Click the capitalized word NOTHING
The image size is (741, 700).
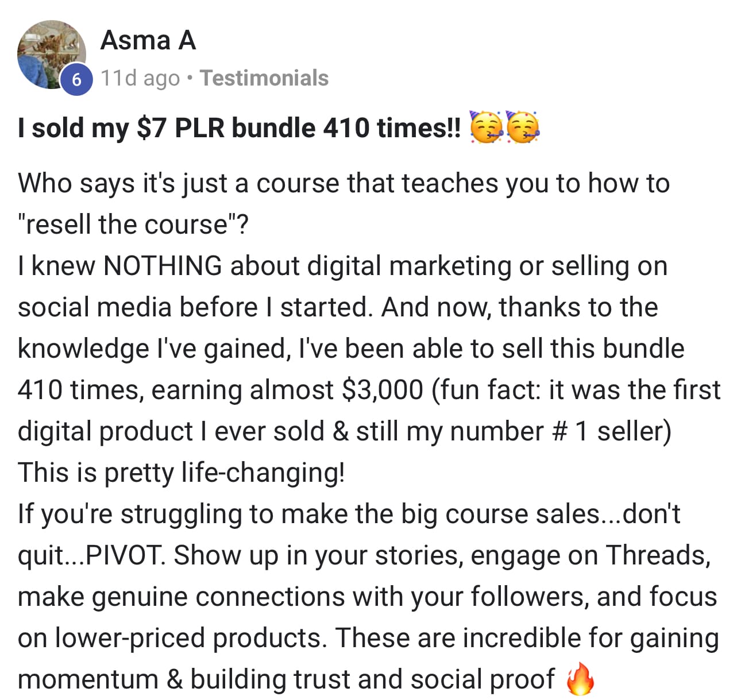163,266
